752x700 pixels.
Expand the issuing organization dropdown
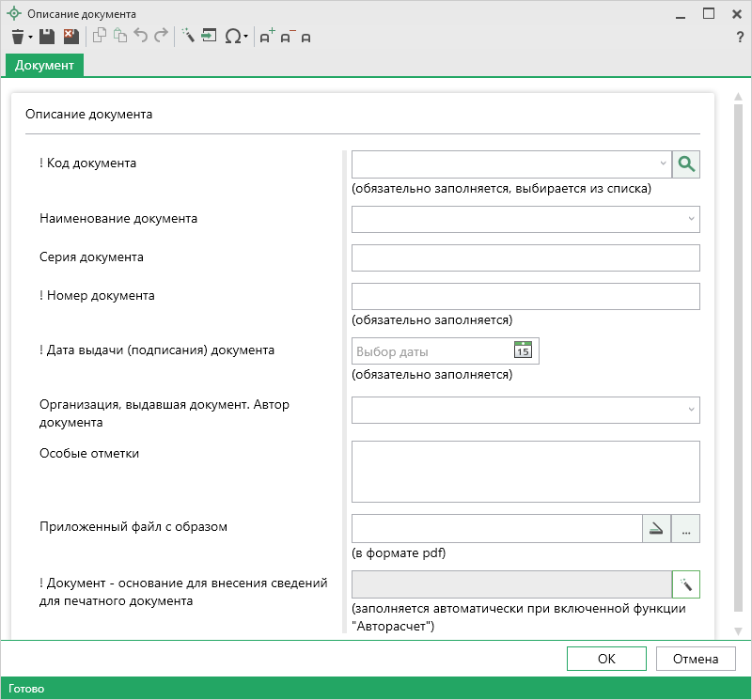tap(692, 409)
